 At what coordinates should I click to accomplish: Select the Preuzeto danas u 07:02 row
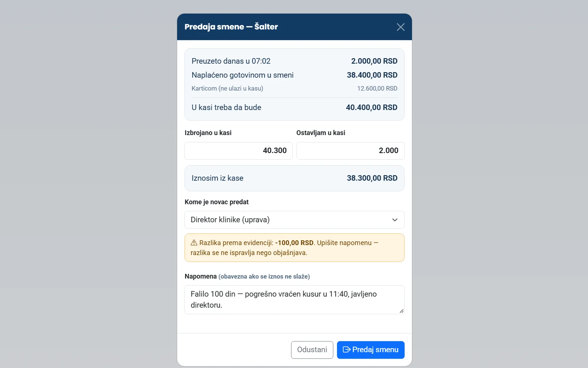[294, 61]
